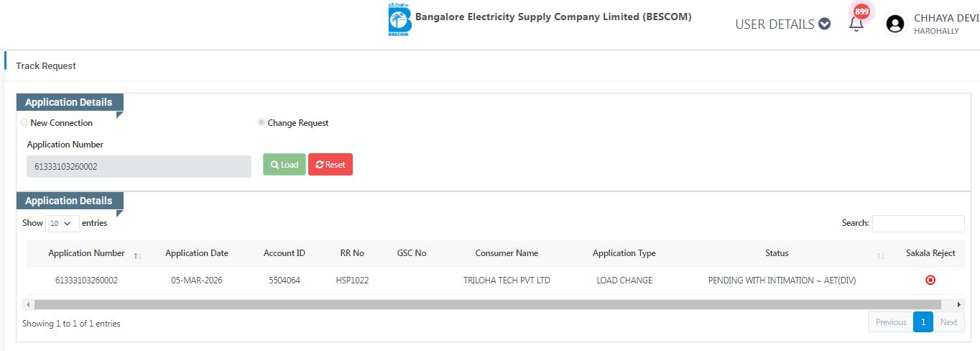Focus the table Search input field
Image resolution: width=980 pixels, height=351 pixels.
point(917,224)
